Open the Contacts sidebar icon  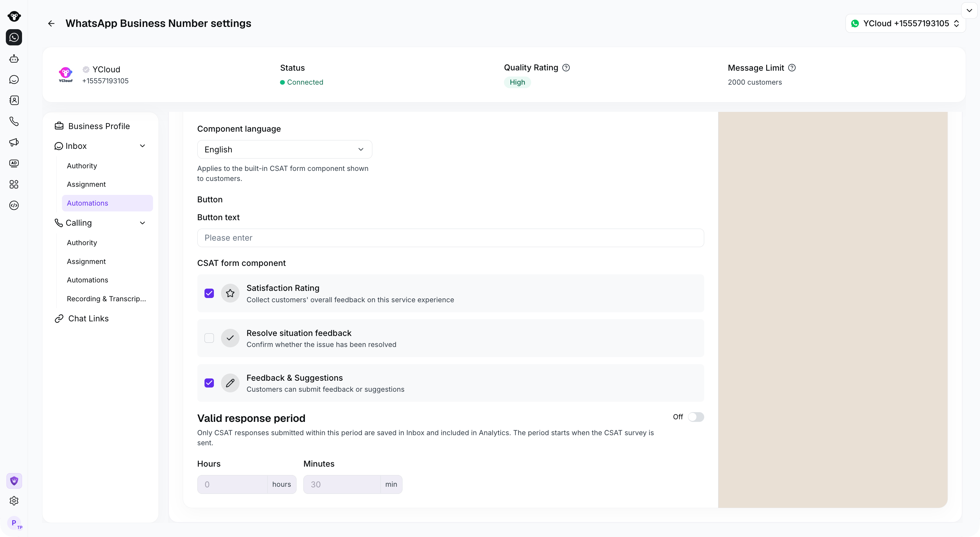point(14,101)
